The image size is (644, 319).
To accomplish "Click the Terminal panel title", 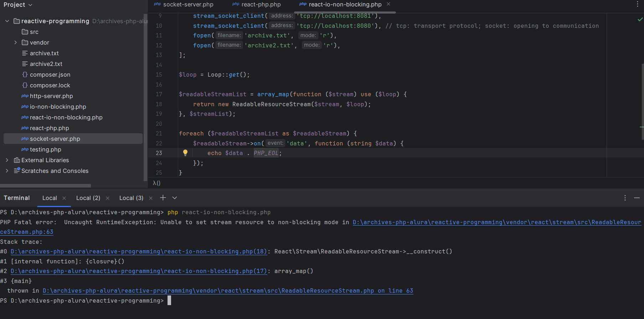I will click(17, 198).
